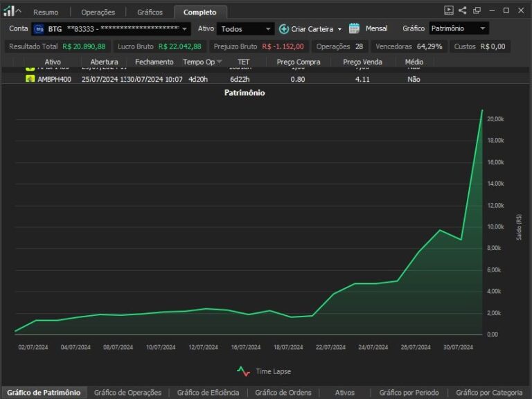
Task: Click the Patrimônio chart title
Action: pos(245,93)
